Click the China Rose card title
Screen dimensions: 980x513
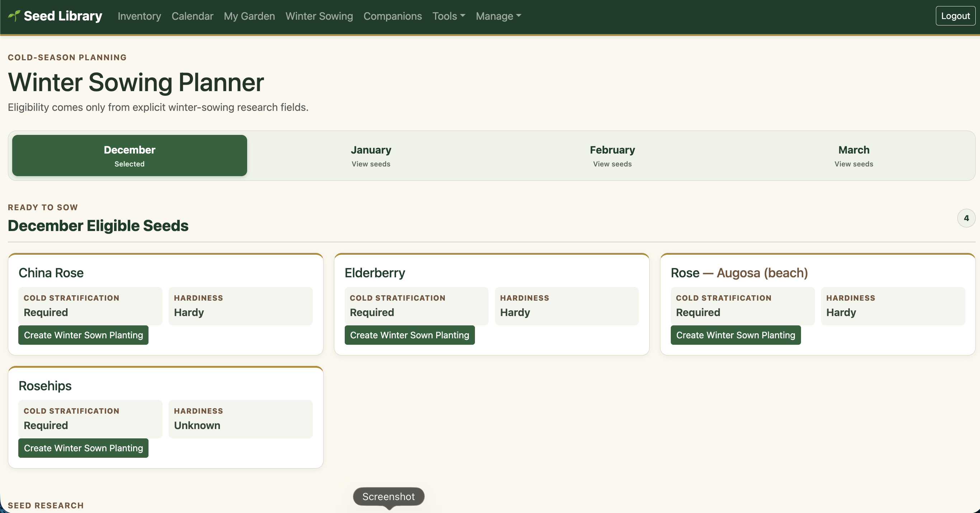tap(51, 273)
